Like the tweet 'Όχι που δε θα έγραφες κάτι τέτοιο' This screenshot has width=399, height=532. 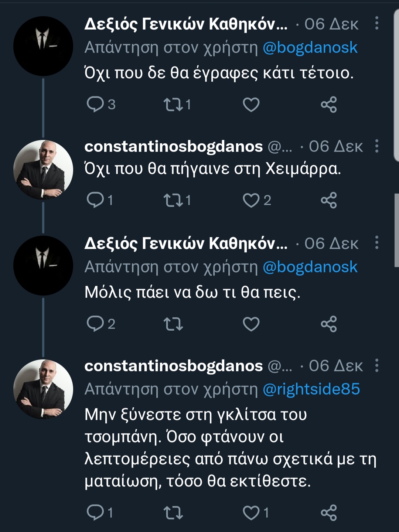(x=251, y=105)
